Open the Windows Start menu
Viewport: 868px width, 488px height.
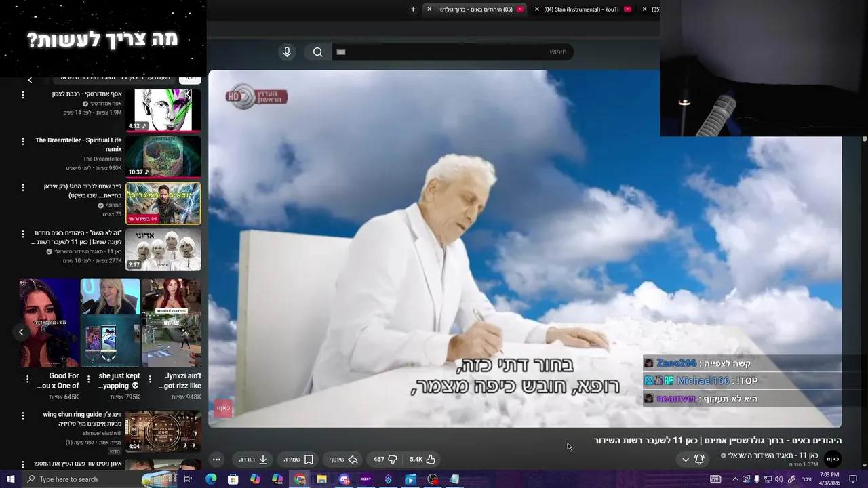(10, 479)
